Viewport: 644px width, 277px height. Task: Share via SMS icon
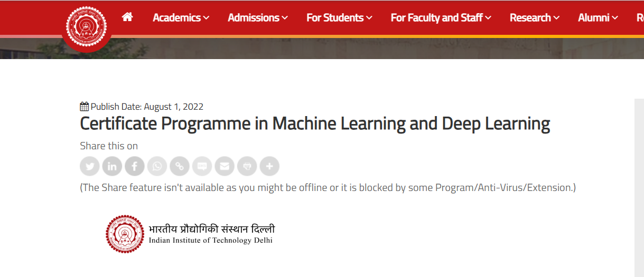[202, 166]
